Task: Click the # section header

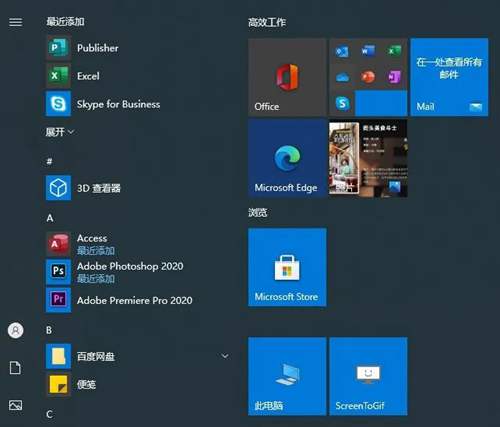Action: [x=49, y=162]
